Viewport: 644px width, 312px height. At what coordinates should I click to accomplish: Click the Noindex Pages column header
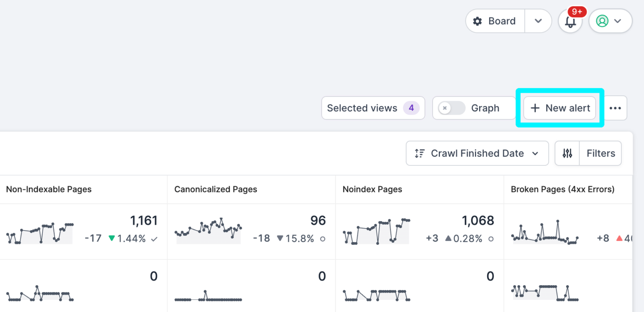point(372,189)
